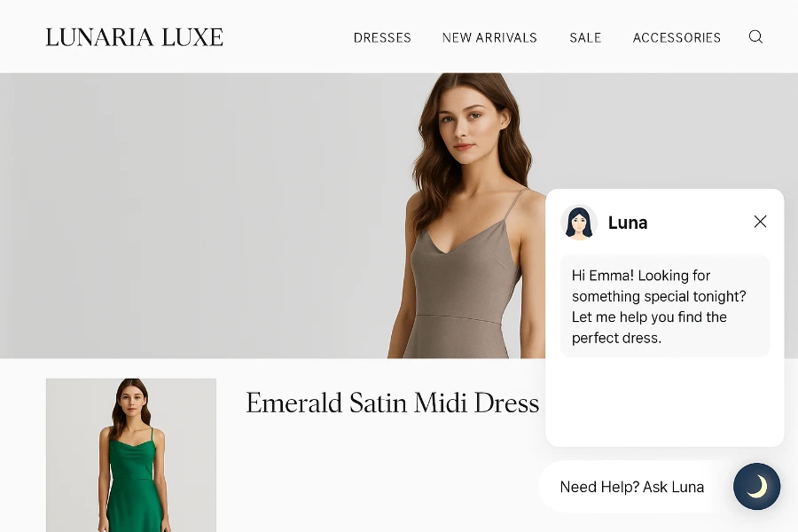Browse the Accessories category

pos(677,37)
